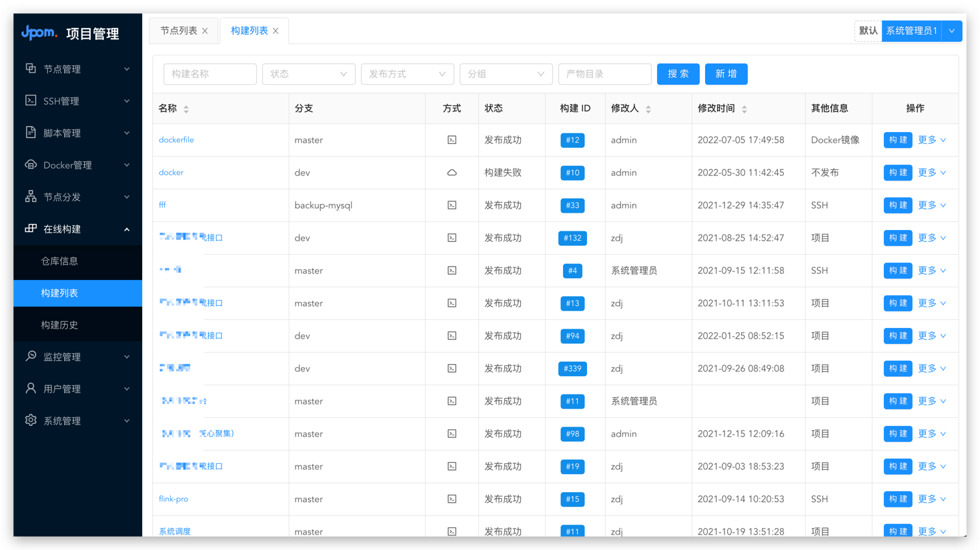
Task: Click the method icon in build #19 row
Action: point(452,467)
